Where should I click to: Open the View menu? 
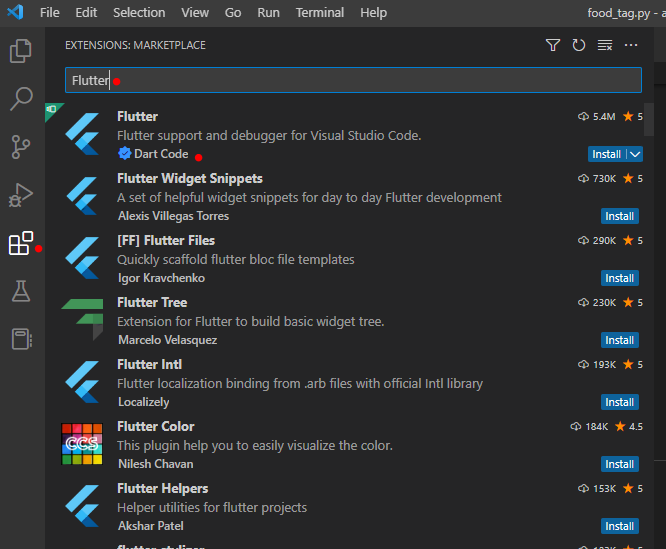(x=195, y=13)
